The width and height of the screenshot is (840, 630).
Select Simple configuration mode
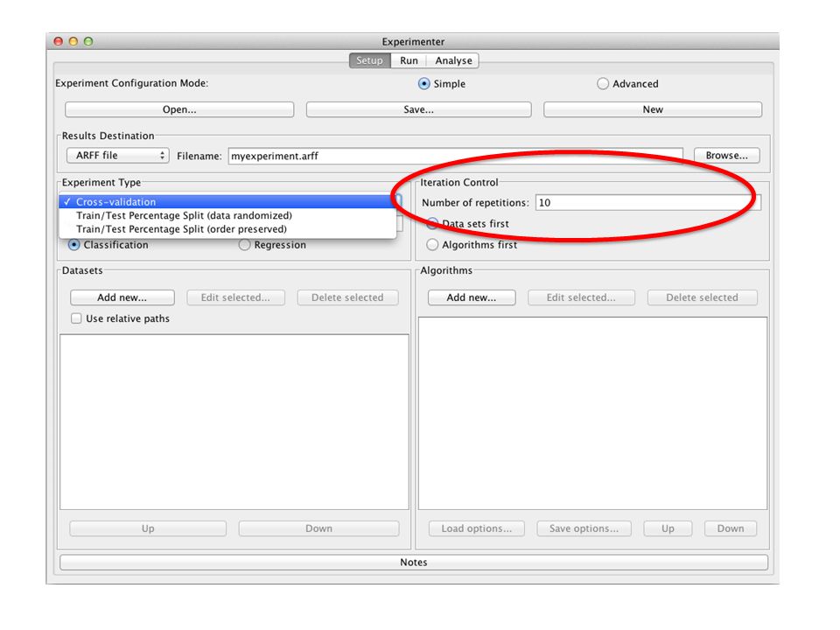pos(423,84)
